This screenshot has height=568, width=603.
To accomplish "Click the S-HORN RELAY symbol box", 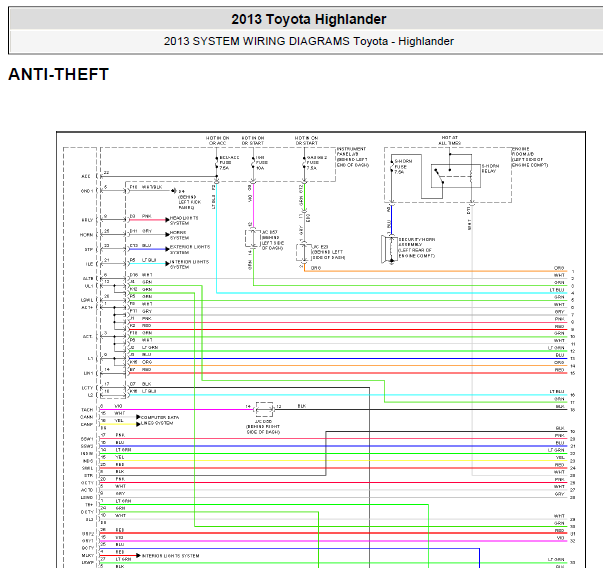I will (x=456, y=176).
